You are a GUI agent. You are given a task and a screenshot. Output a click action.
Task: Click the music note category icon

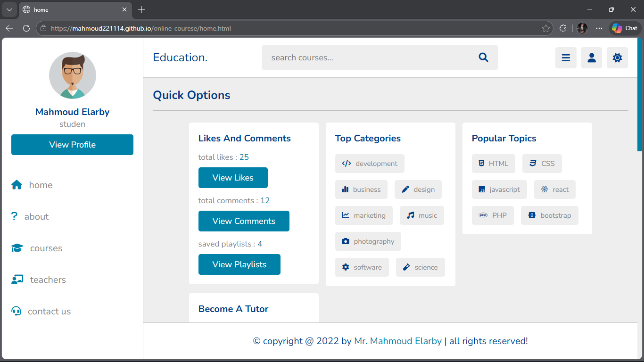pyautogui.click(x=408, y=215)
